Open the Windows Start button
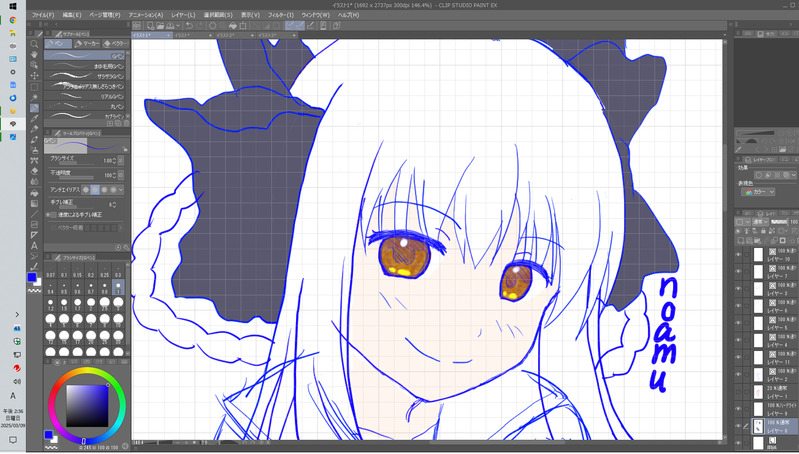The height and width of the screenshot is (454, 799). point(13,7)
